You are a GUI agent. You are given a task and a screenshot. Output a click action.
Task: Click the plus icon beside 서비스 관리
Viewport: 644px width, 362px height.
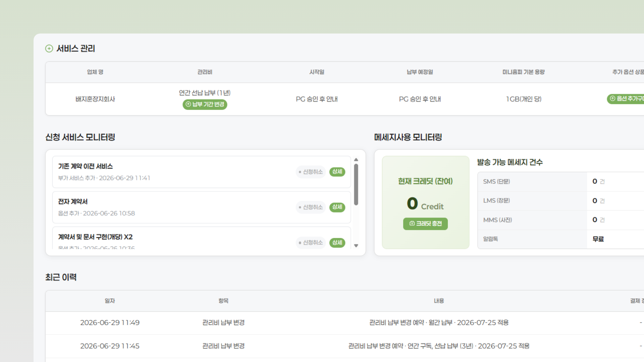(x=49, y=49)
